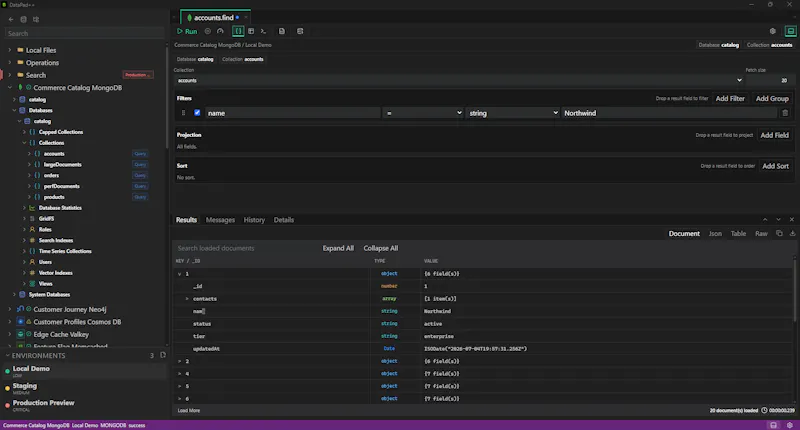Image resolution: width=800 pixels, height=430 pixels.
Task: Expand the Local Files folder
Action: coord(9,50)
